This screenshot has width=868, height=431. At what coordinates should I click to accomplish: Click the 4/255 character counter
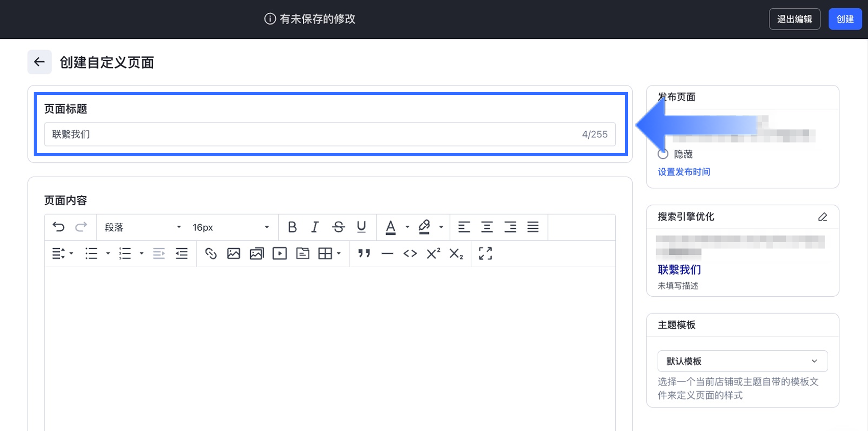(595, 134)
